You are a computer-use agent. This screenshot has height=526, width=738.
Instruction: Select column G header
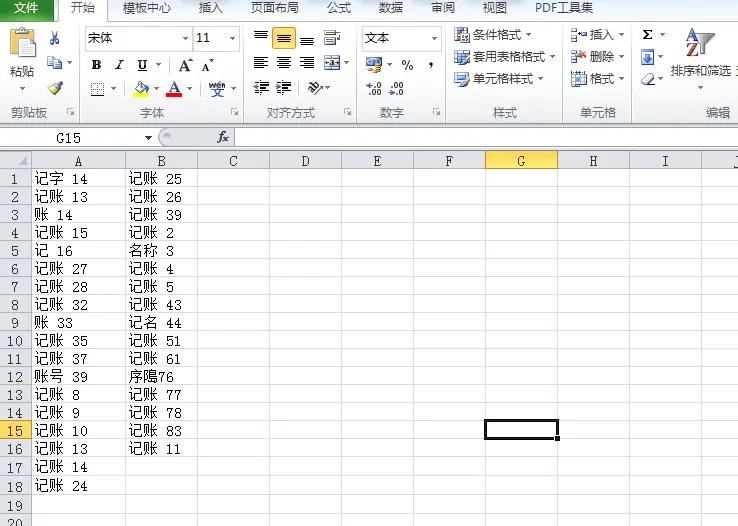click(521, 161)
